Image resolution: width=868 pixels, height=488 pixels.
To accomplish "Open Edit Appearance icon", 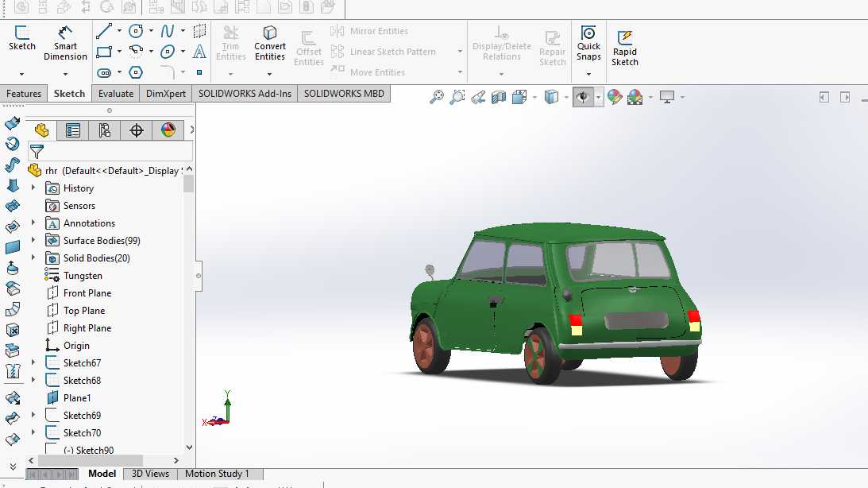I will [x=615, y=98].
